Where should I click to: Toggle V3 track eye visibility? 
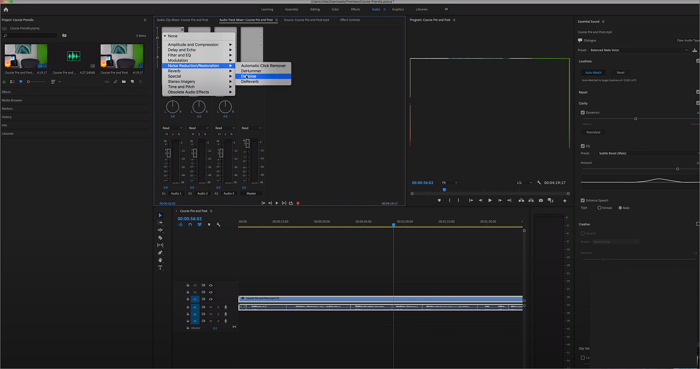[x=211, y=286]
